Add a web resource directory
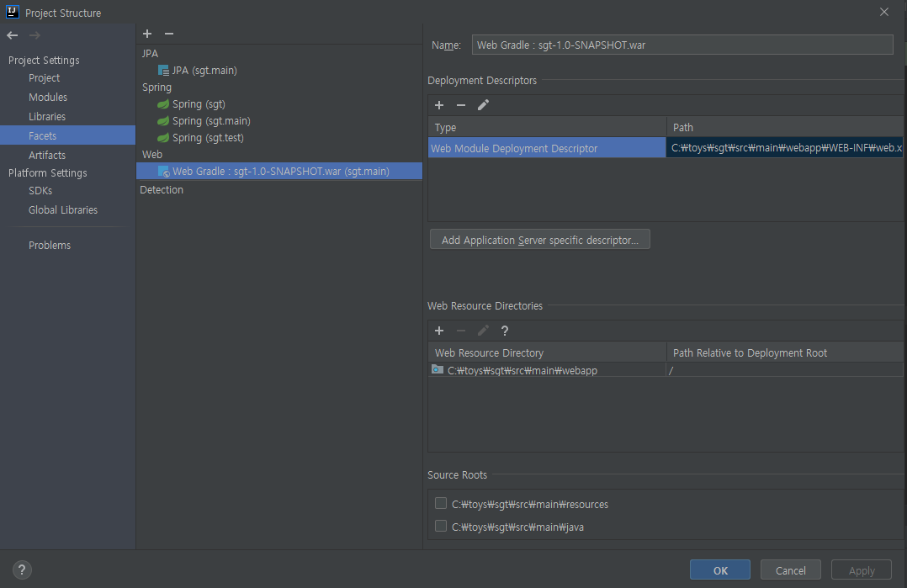Viewport: 907px width, 588px height. click(439, 331)
